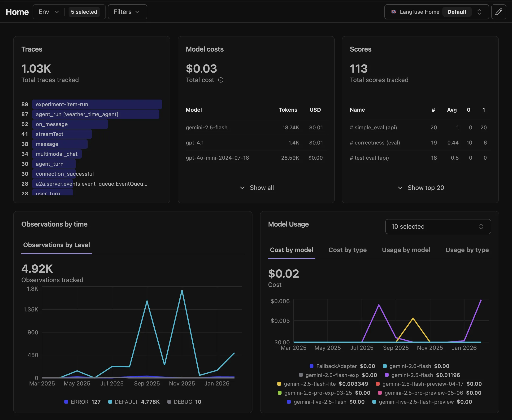Image resolution: width=512 pixels, height=420 pixels.
Task: Open the Langfuse Home dashboard selector
Action: point(437,12)
